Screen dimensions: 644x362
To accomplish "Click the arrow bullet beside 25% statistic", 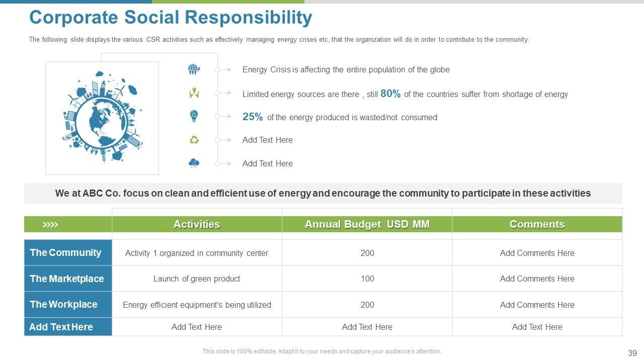I will 223,117.
